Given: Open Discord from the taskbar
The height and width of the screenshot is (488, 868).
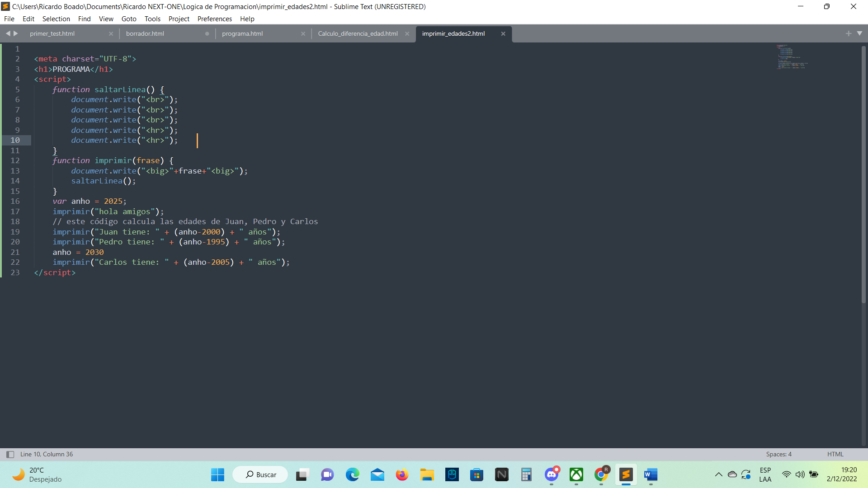Looking at the screenshot, I should tap(551, 474).
